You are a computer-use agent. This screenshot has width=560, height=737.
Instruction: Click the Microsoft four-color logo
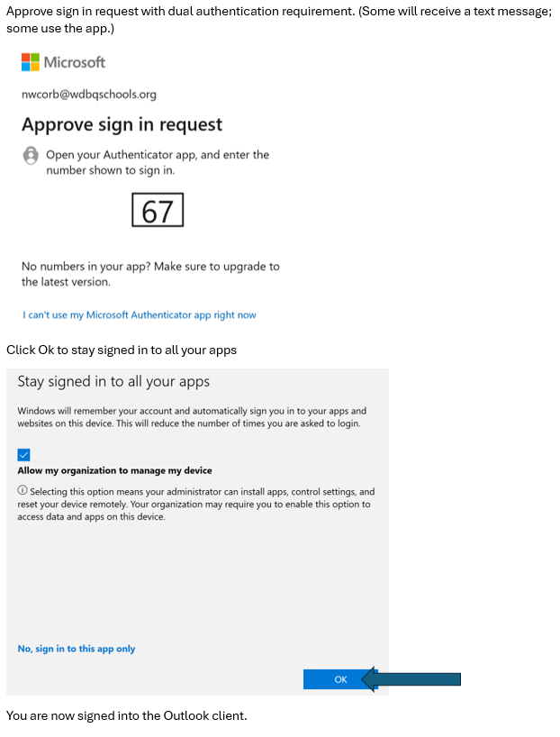(x=30, y=62)
